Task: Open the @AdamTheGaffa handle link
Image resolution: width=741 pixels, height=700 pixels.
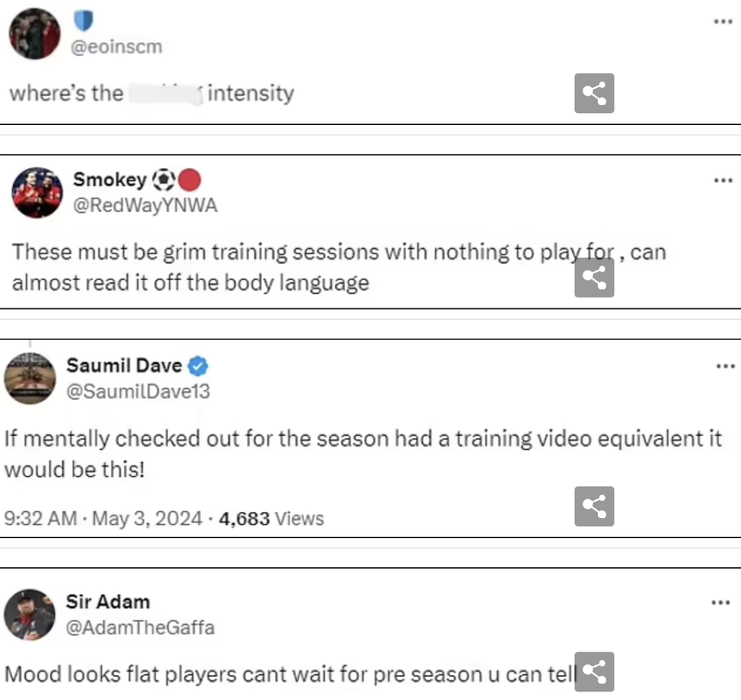Action: click(140, 628)
